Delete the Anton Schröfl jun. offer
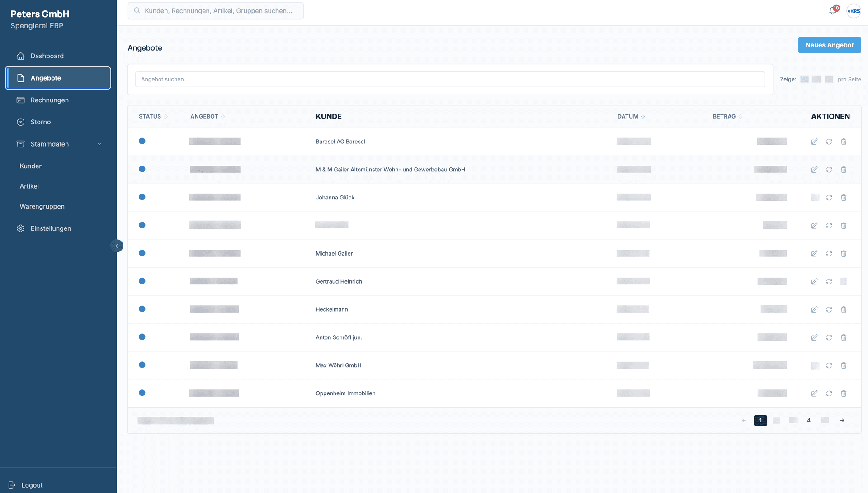Image resolution: width=868 pixels, height=493 pixels. [844, 338]
